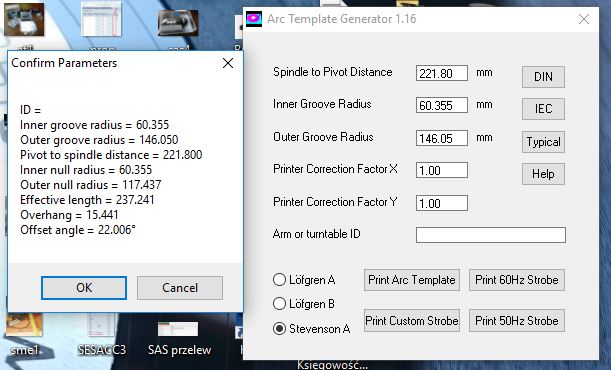Viewport: 611px width, 370px height.
Task: Select Löfgren A alignment option
Action: (304, 280)
